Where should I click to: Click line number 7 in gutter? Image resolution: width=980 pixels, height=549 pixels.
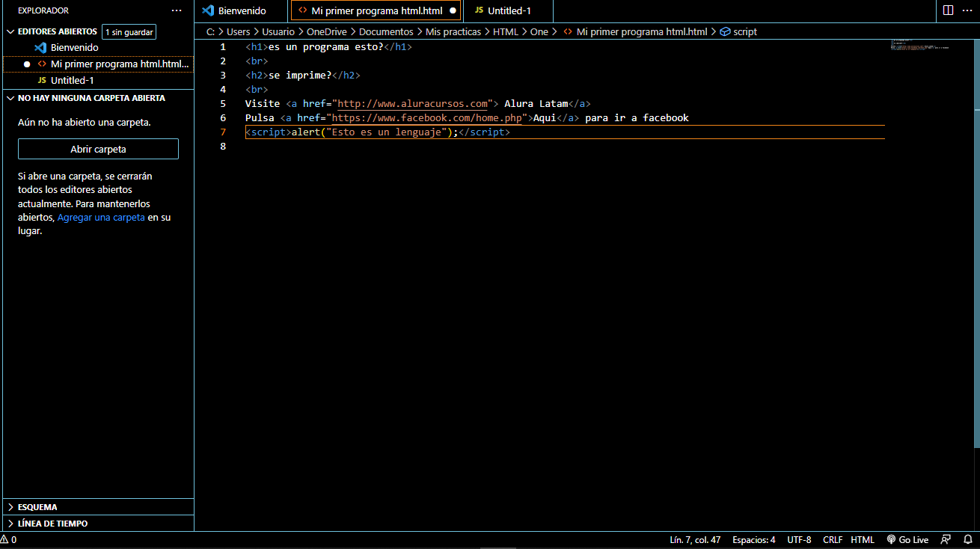(x=223, y=132)
